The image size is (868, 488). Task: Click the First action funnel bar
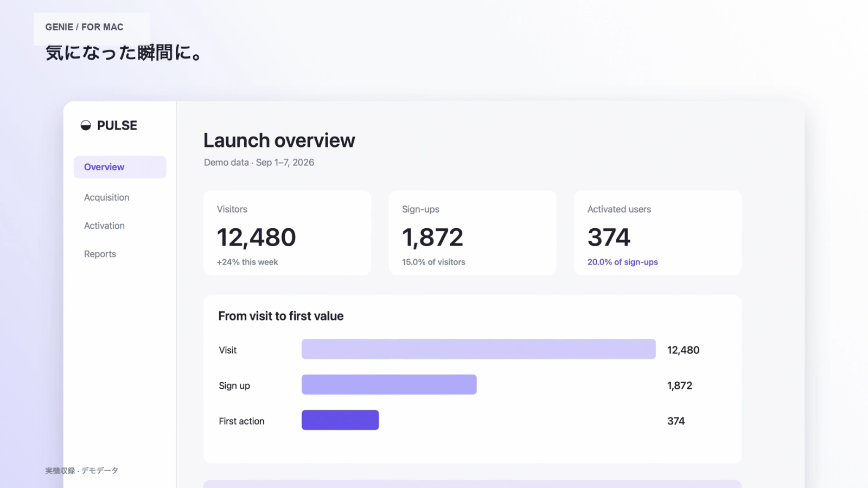point(340,420)
